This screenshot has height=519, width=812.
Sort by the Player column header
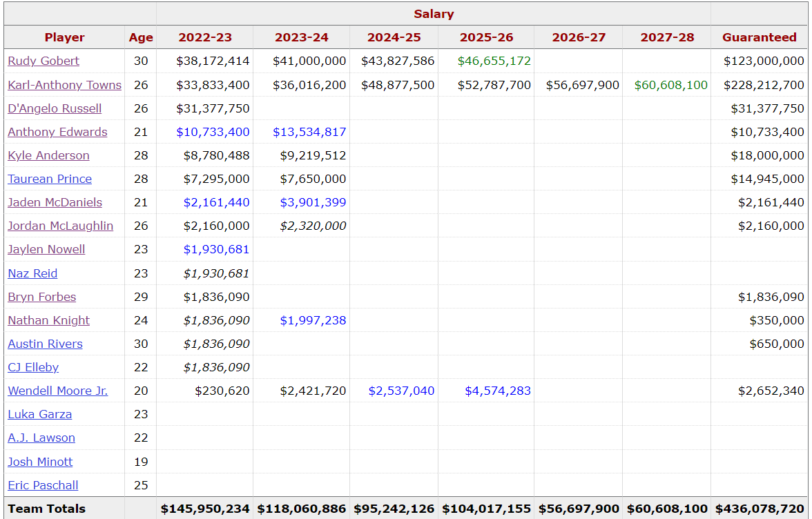pyautogui.click(x=64, y=37)
